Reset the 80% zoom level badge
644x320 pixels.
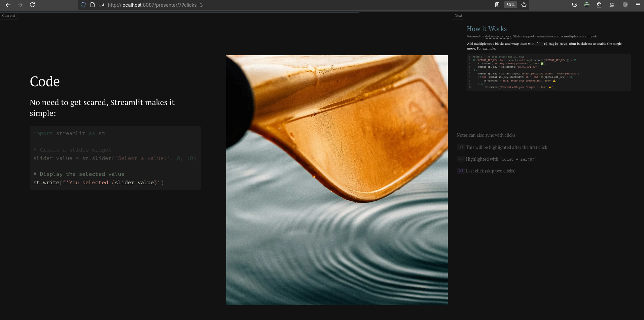[x=510, y=5]
